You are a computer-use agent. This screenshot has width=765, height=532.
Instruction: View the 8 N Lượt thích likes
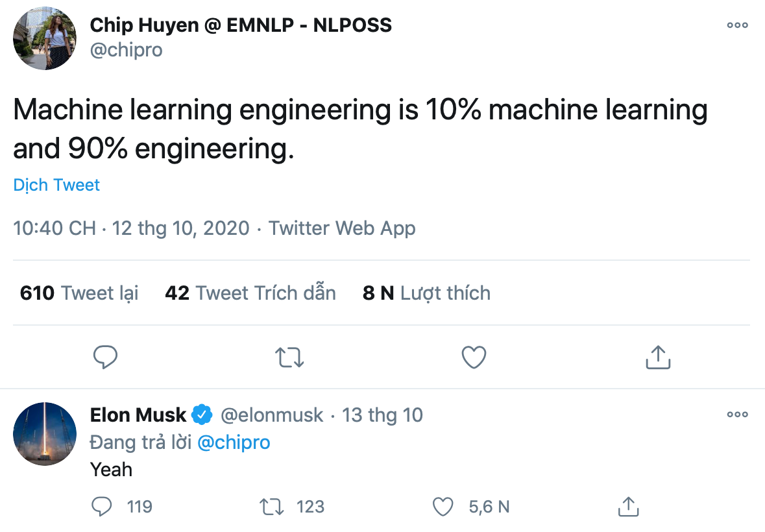[426, 293]
